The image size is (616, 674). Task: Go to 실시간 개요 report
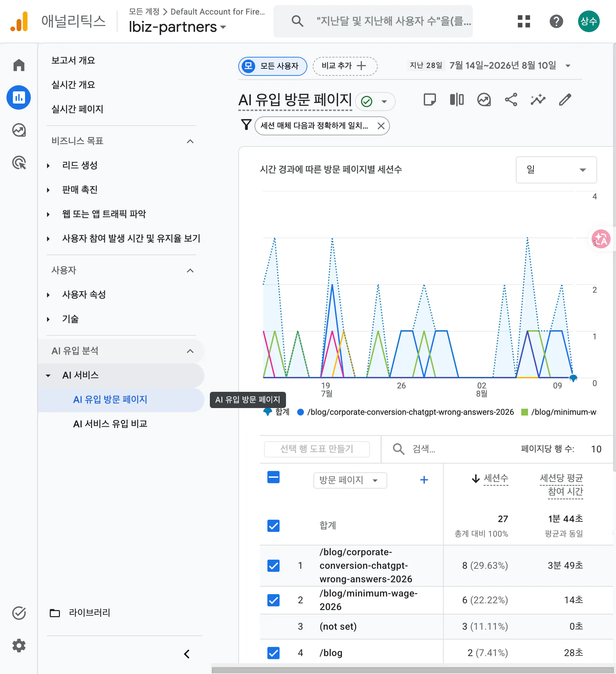click(73, 85)
